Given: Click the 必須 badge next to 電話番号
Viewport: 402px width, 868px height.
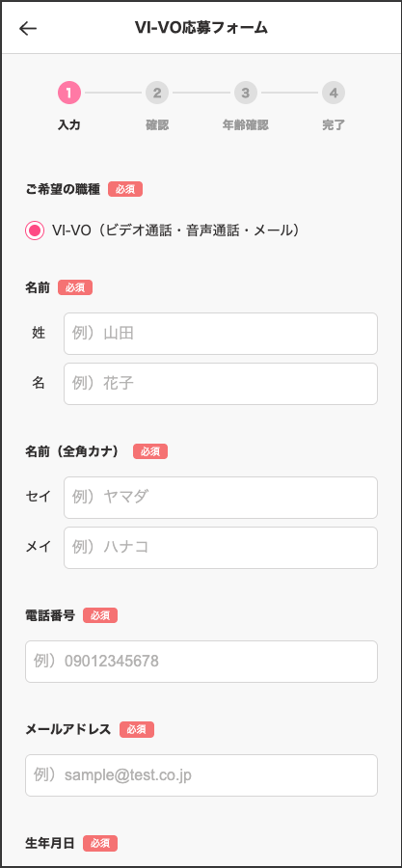Looking at the screenshot, I should (x=100, y=615).
